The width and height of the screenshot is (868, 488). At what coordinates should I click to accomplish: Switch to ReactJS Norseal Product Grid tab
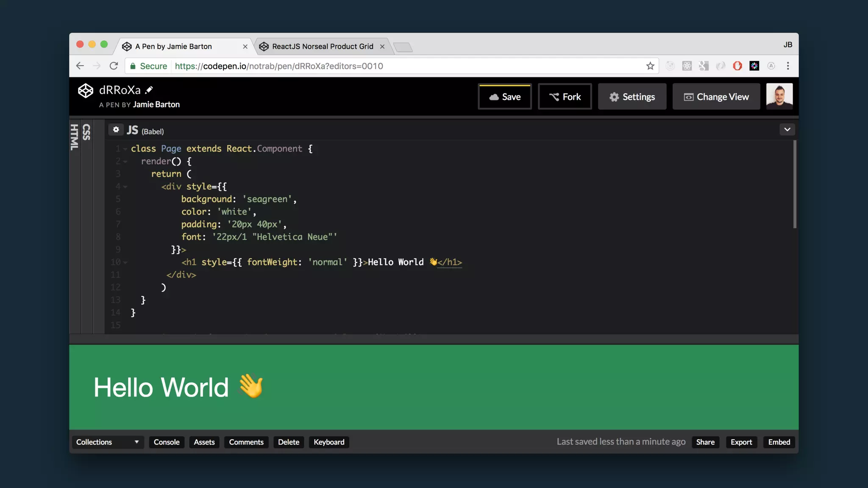pyautogui.click(x=322, y=47)
